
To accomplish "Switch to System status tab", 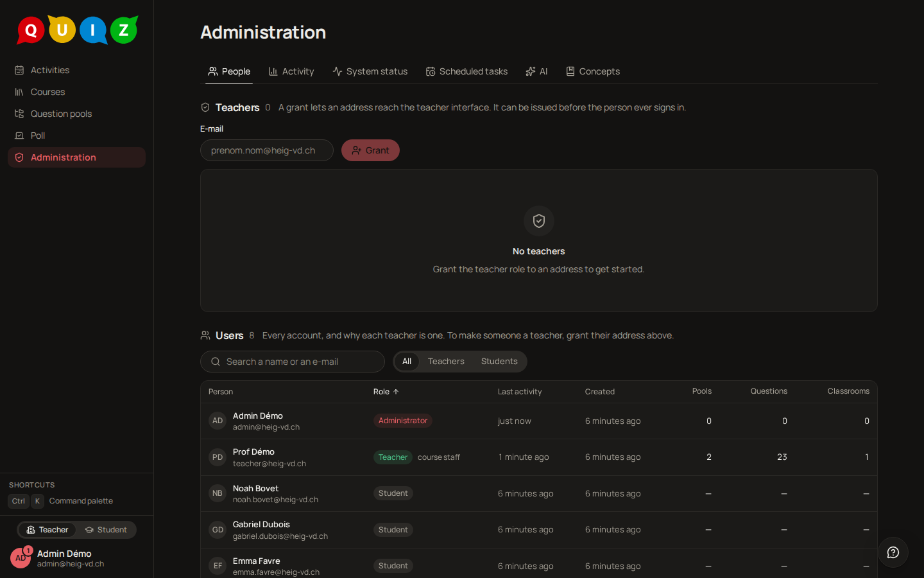I will point(370,71).
